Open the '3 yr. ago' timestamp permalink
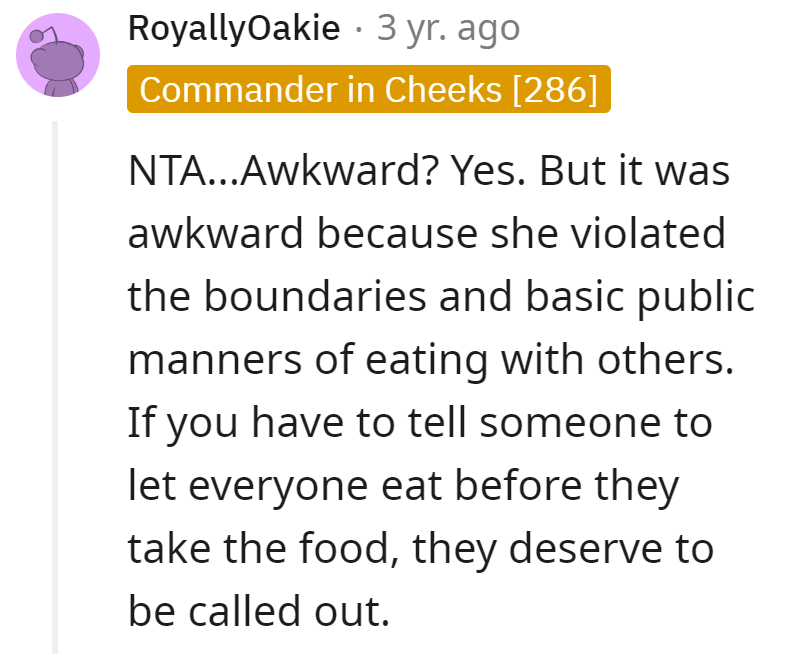788x654 pixels. pos(448,28)
